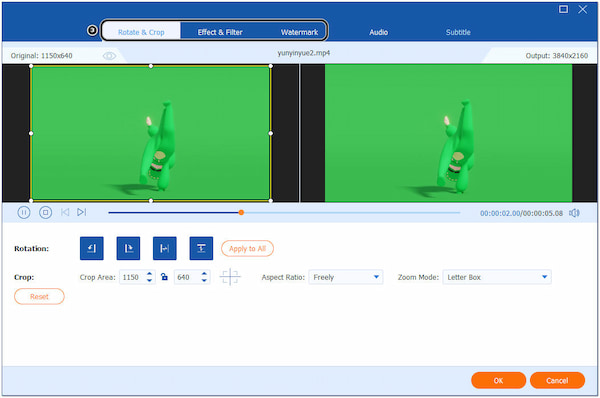Stop the video playback
Image resolution: width=600 pixels, height=398 pixels.
click(x=46, y=212)
